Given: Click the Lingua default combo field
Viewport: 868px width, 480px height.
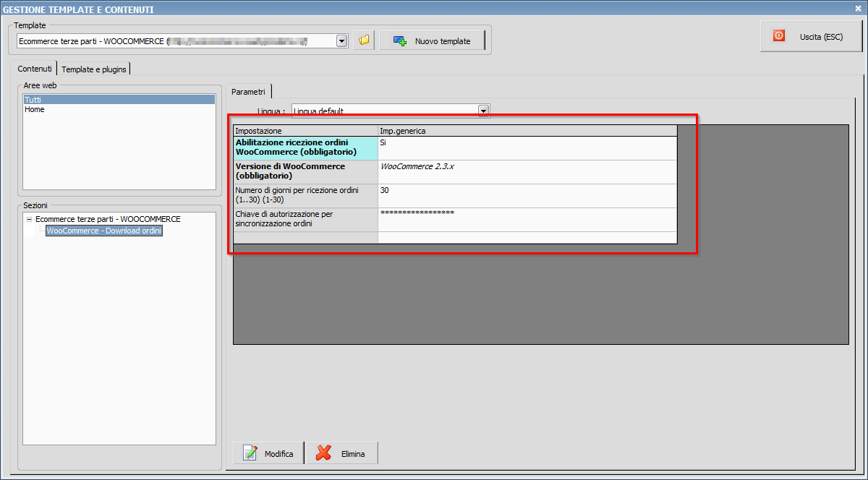Looking at the screenshot, I should click(391, 111).
